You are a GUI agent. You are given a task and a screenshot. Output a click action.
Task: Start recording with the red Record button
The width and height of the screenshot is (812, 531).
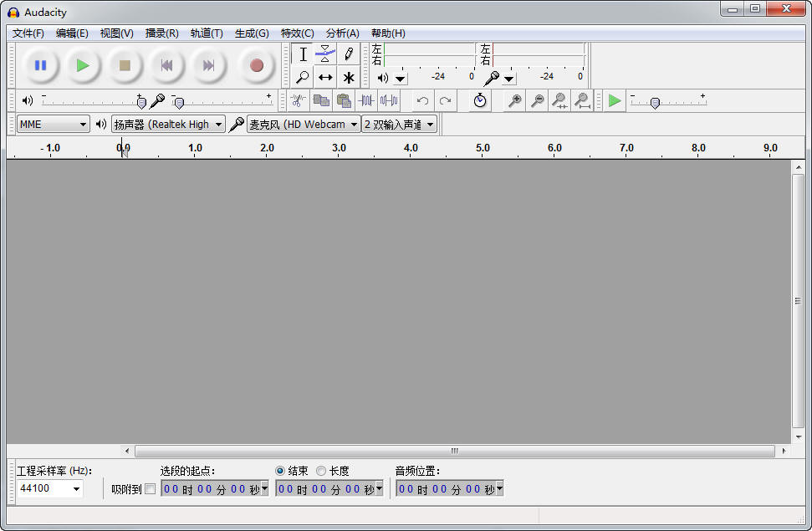pyautogui.click(x=257, y=65)
